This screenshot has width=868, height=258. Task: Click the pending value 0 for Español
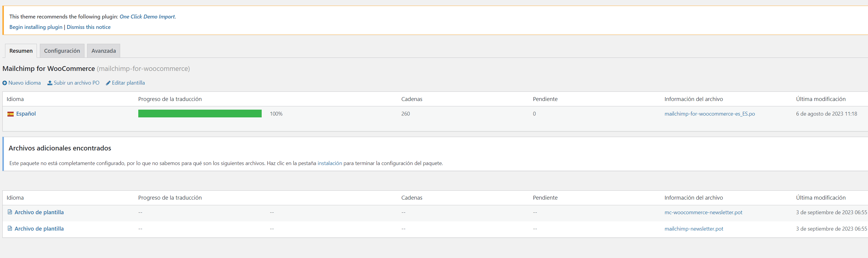click(x=534, y=114)
